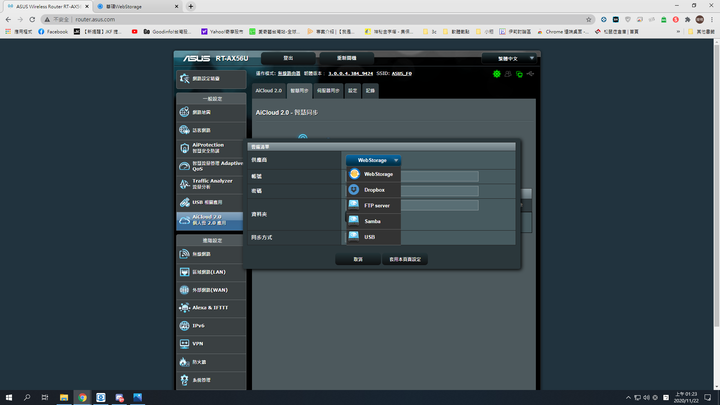
Task: Open the WAN settings sidebar item
Action: tap(211, 290)
